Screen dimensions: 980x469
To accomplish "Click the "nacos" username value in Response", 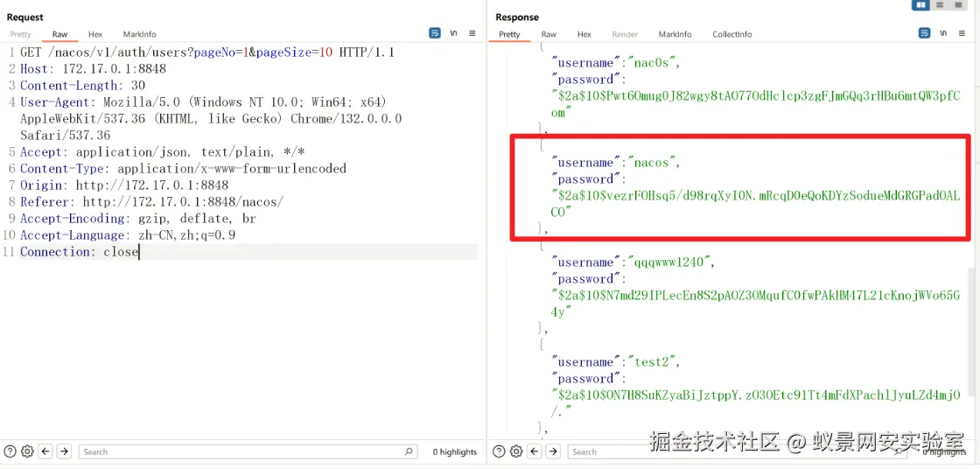I will [x=654, y=163].
